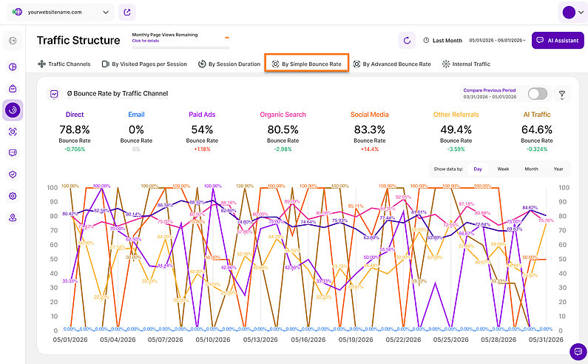The height and width of the screenshot is (364, 588).
Task: Toggle the Email channel series
Action: pyautogui.click(x=136, y=115)
